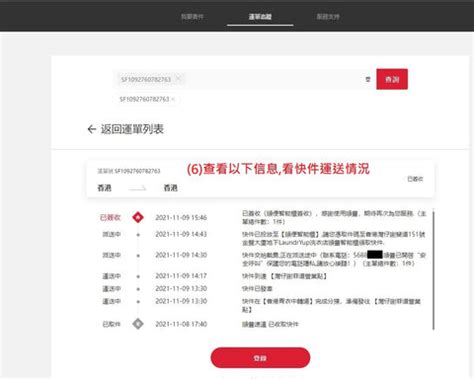Click the timestamp 2021-11-09 14:43
Screen dimensions: 474x379
tap(181, 234)
